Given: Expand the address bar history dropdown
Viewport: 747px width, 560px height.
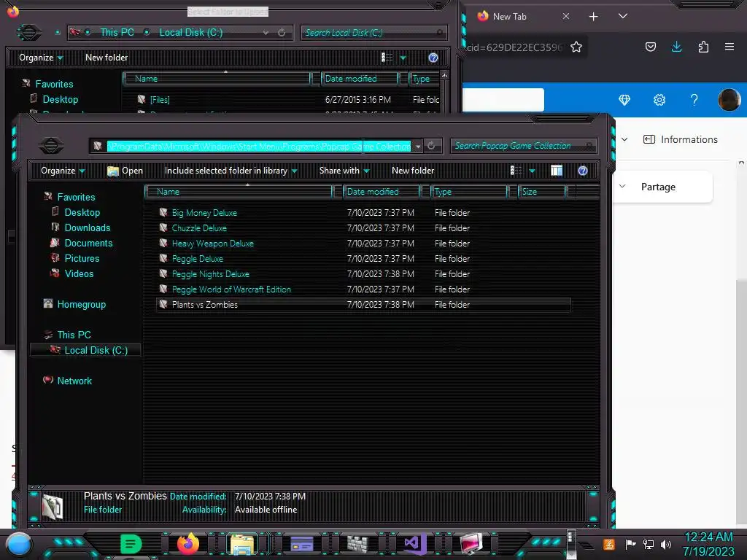Looking at the screenshot, I should pos(418,146).
